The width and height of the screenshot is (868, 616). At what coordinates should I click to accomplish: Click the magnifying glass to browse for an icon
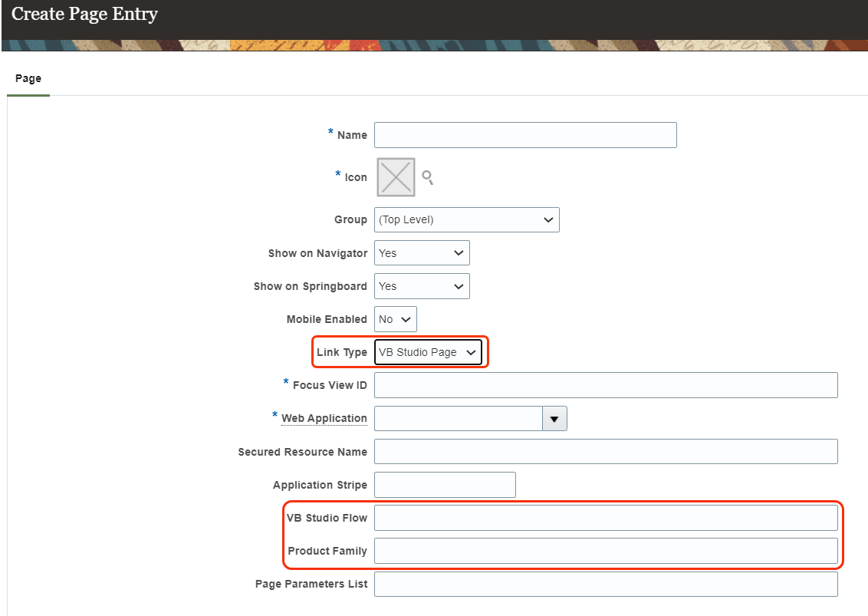tap(427, 177)
